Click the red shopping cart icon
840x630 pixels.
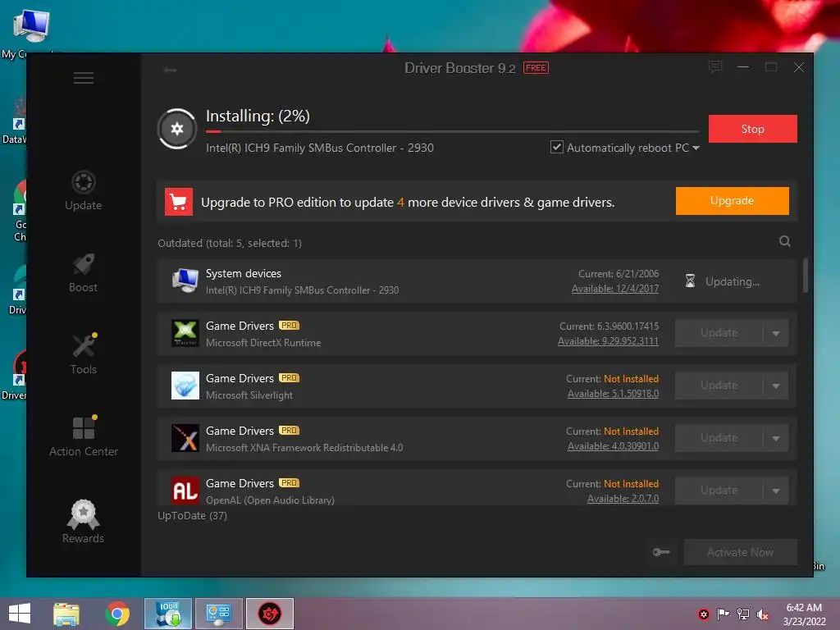178,202
